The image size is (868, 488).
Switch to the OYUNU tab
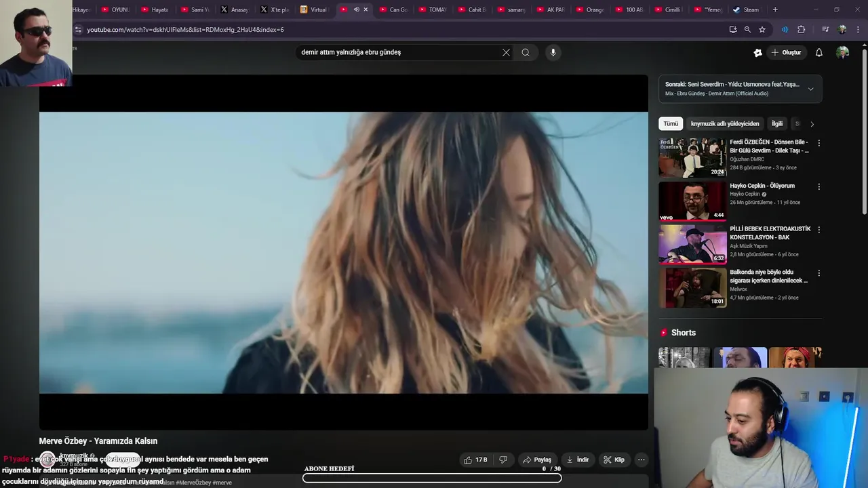pos(116,9)
